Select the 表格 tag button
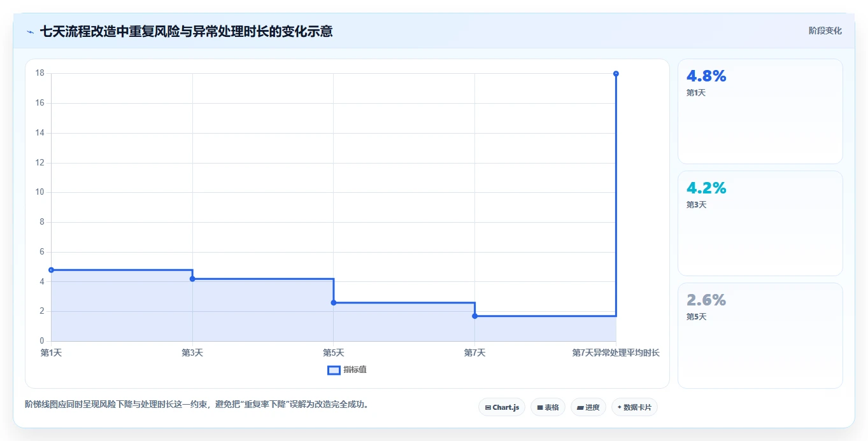The image size is (868, 441). 548,407
